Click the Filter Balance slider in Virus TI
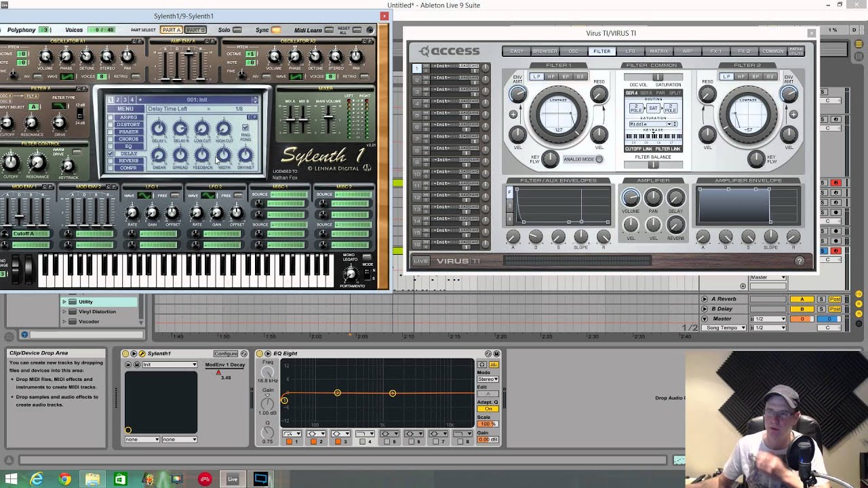The height and width of the screenshot is (488, 868). coord(652,165)
